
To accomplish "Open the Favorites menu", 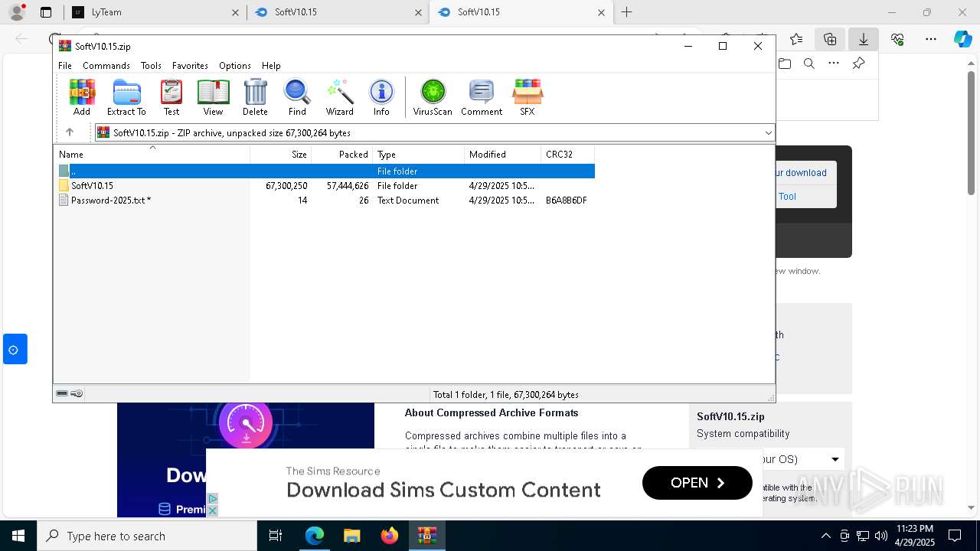I will [190, 66].
